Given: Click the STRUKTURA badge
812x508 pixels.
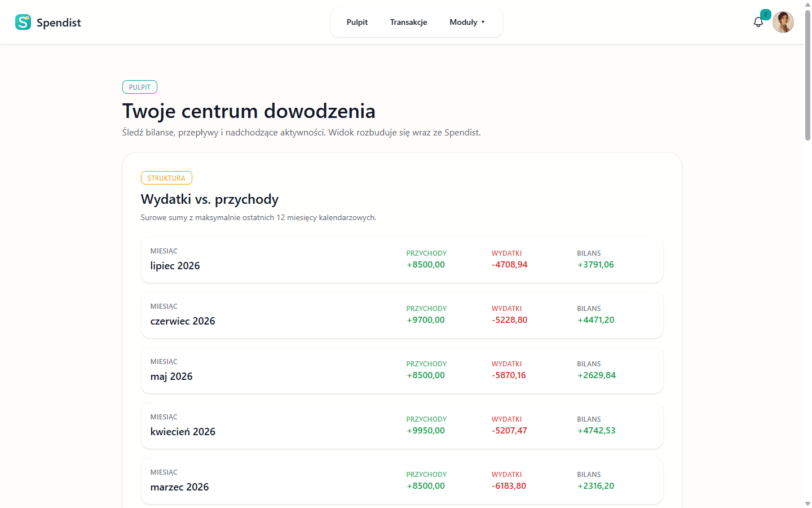Looking at the screenshot, I should [x=166, y=178].
